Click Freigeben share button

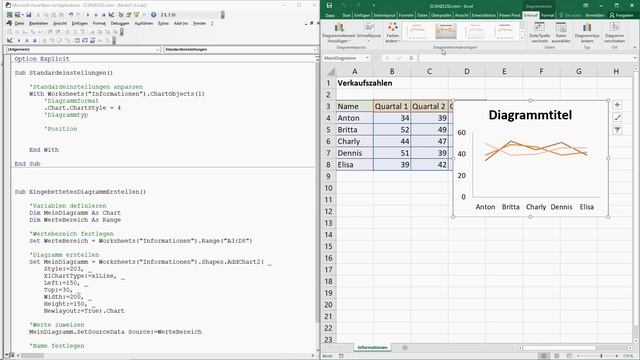(x=621, y=15)
